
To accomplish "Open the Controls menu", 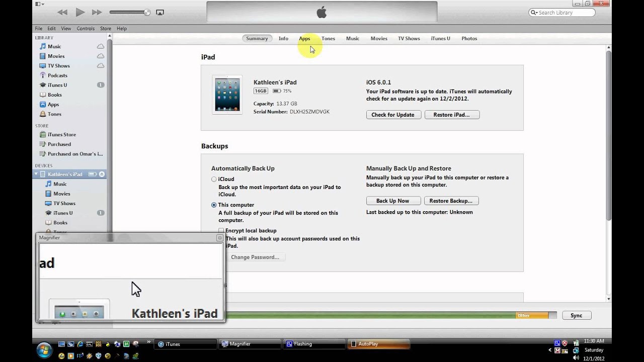I will (x=86, y=29).
